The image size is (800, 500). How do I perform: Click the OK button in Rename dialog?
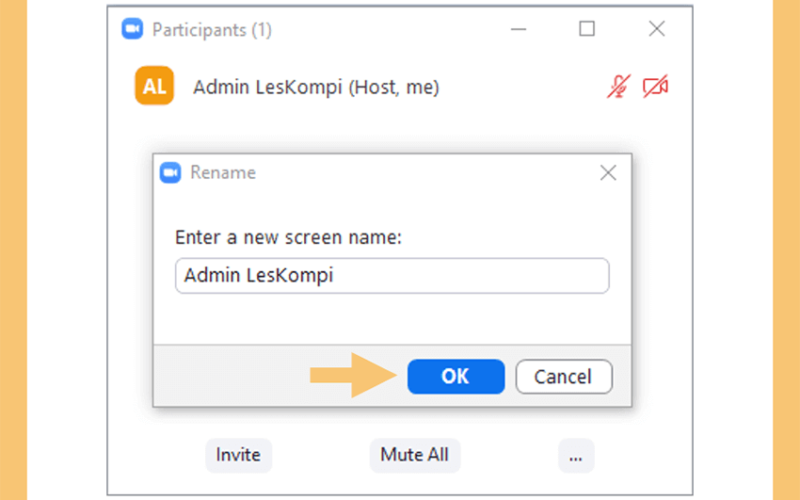click(x=456, y=377)
